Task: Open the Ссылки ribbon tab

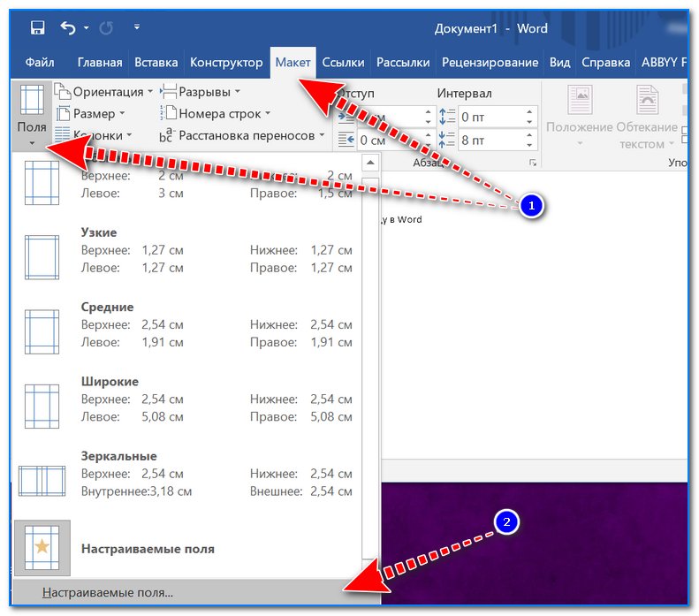Action: click(343, 63)
